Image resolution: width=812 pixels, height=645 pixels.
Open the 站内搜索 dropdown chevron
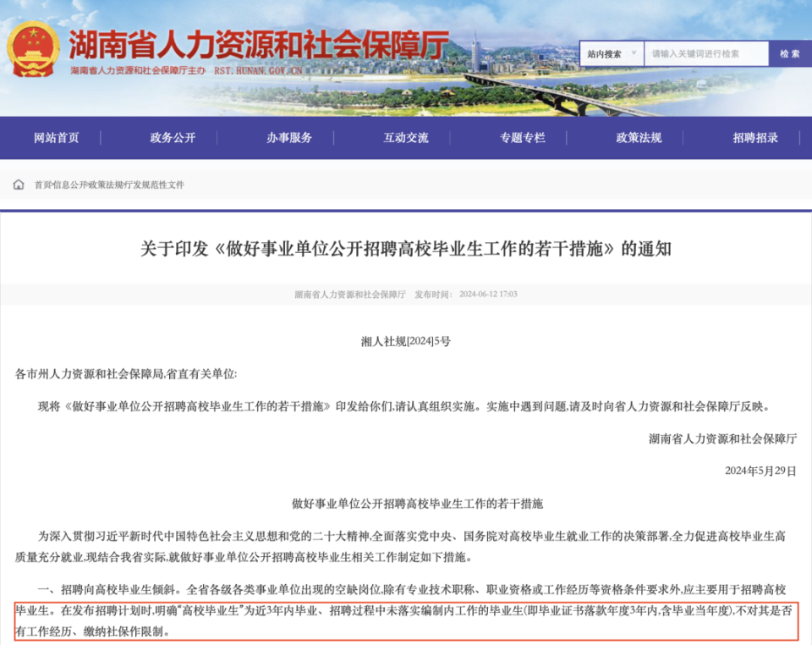point(633,52)
